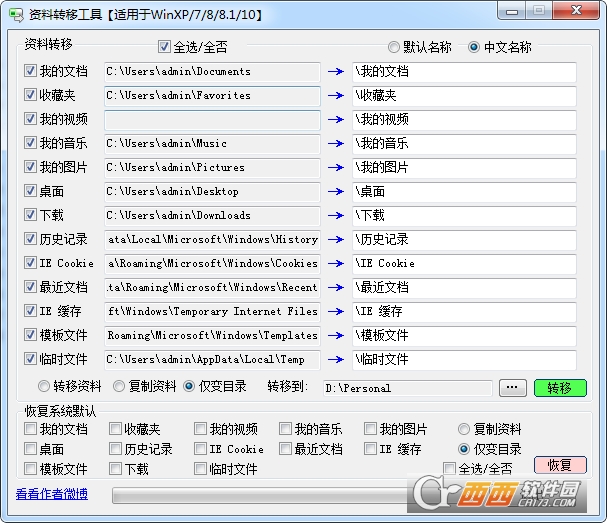
Task: Click the blue arrow in 收藏夹 row
Action: click(x=335, y=96)
